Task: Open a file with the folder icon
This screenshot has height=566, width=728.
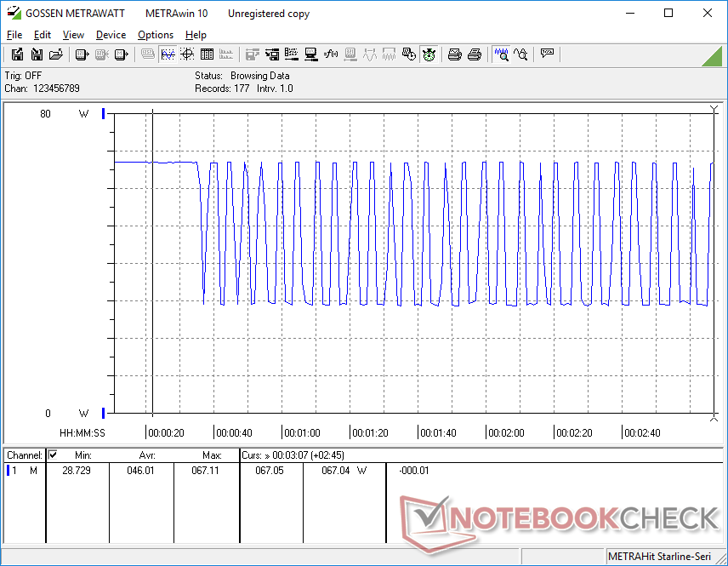Action: tap(56, 54)
